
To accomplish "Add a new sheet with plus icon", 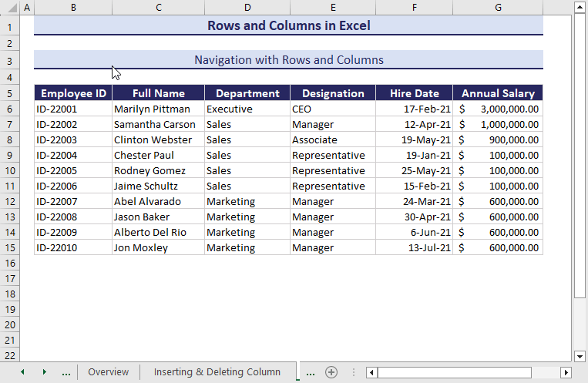I will 331,372.
